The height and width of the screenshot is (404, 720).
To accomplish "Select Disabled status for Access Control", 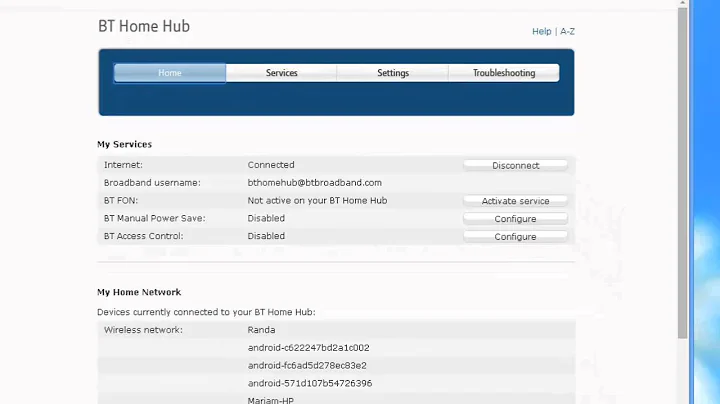I will pyautogui.click(x=266, y=236).
